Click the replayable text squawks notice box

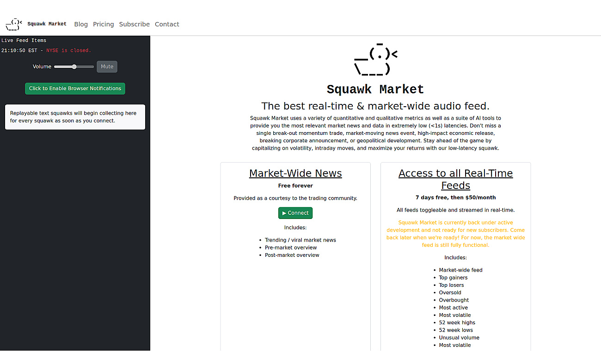tap(75, 117)
